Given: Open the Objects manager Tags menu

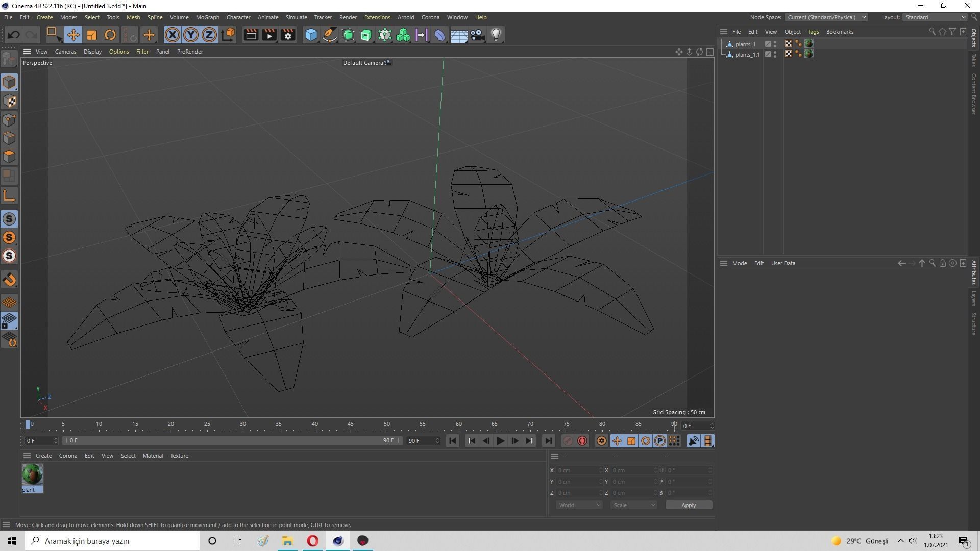Looking at the screenshot, I should 813,32.
